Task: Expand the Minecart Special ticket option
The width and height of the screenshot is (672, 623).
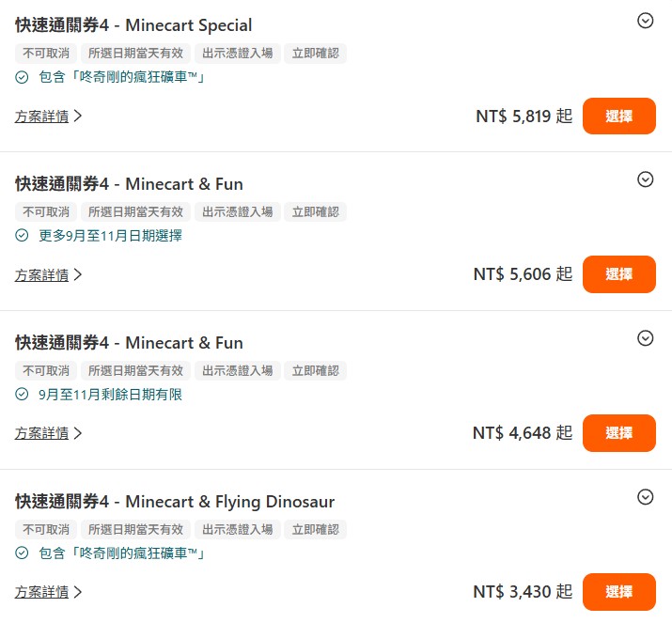Action: point(645,21)
